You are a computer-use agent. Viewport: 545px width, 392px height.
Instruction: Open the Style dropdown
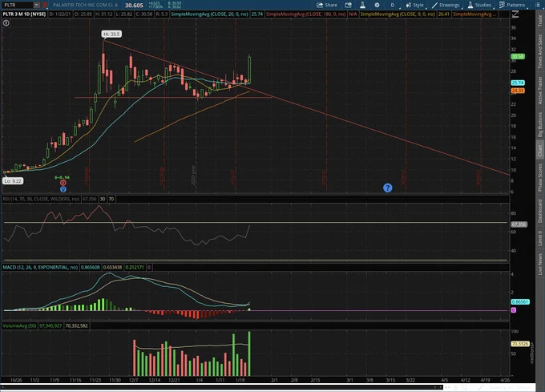click(x=415, y=5)
